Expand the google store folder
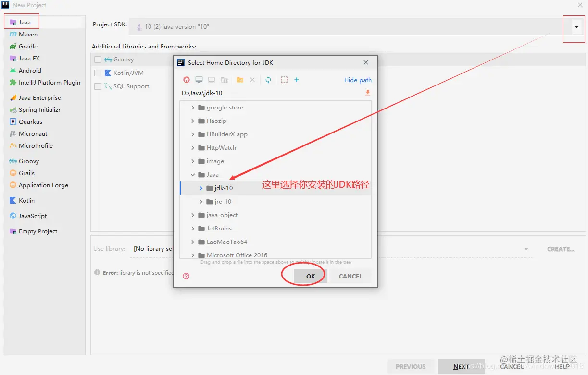The image size is (588, 375). click(x=193, y=108)
